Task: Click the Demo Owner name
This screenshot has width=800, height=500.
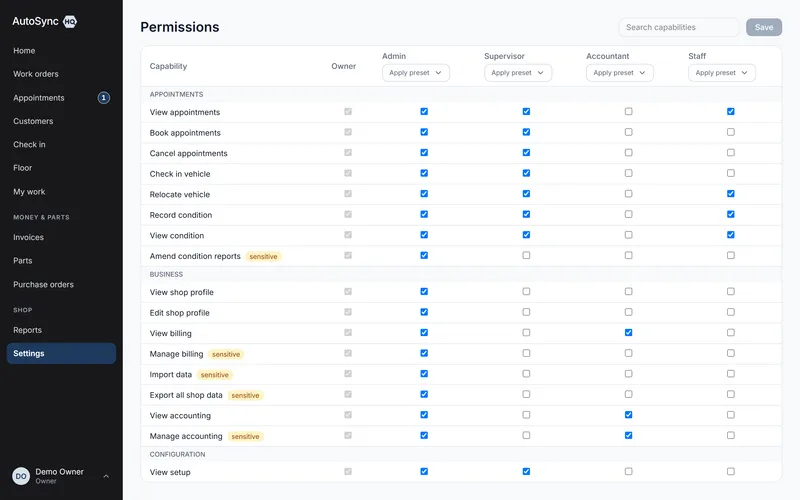Action: (60, 472)
